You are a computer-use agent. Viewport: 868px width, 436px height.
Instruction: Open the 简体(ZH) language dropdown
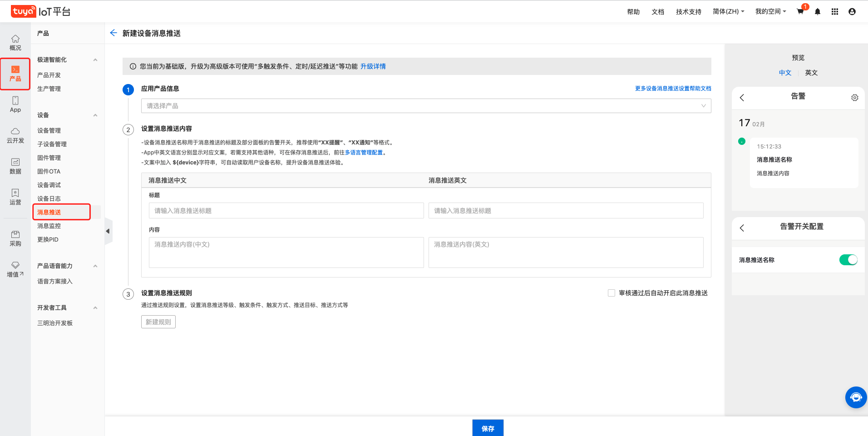pyautogui.click(x=728, y=12)
